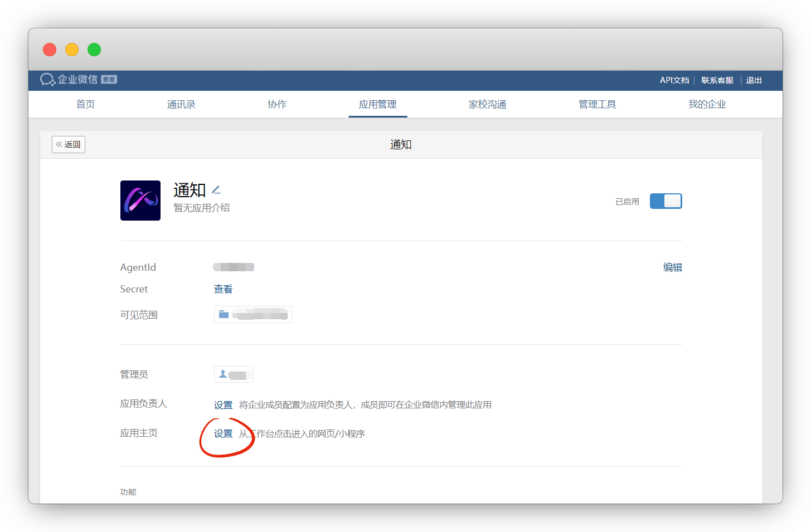Switch to the 通讯录 tab

(181, 105)
